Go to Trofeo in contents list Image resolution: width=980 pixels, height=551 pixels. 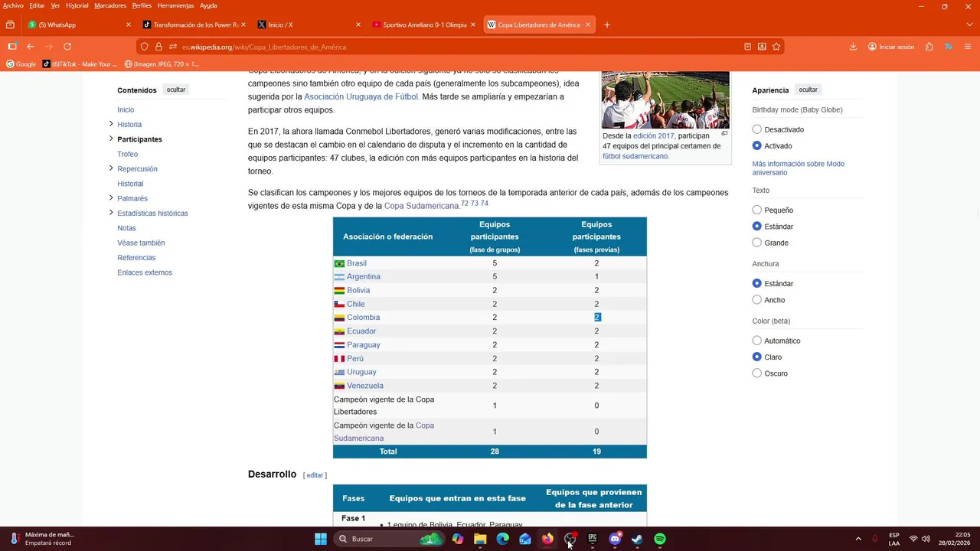(128, 154)
